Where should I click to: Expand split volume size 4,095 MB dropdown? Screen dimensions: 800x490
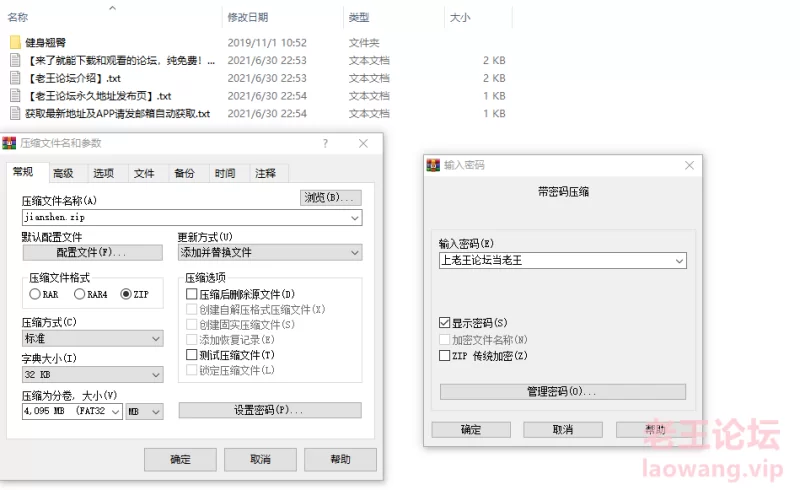[116, 411]
